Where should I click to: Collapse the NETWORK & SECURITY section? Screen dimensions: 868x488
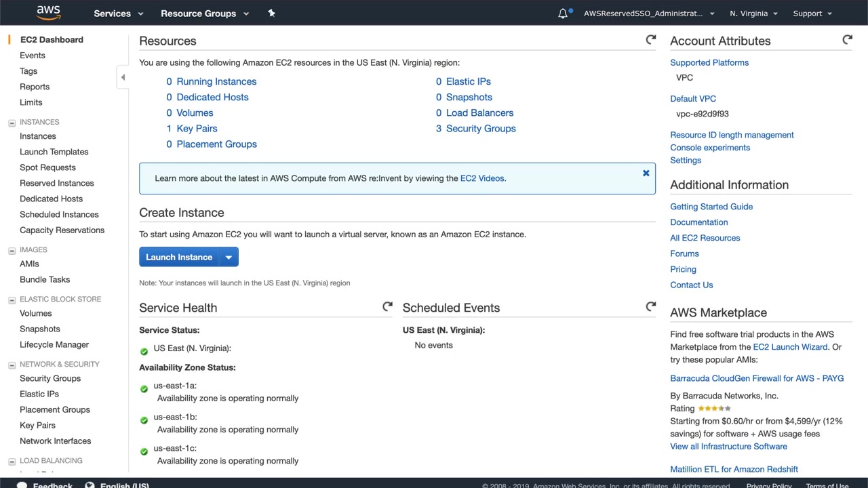(12, 365)
